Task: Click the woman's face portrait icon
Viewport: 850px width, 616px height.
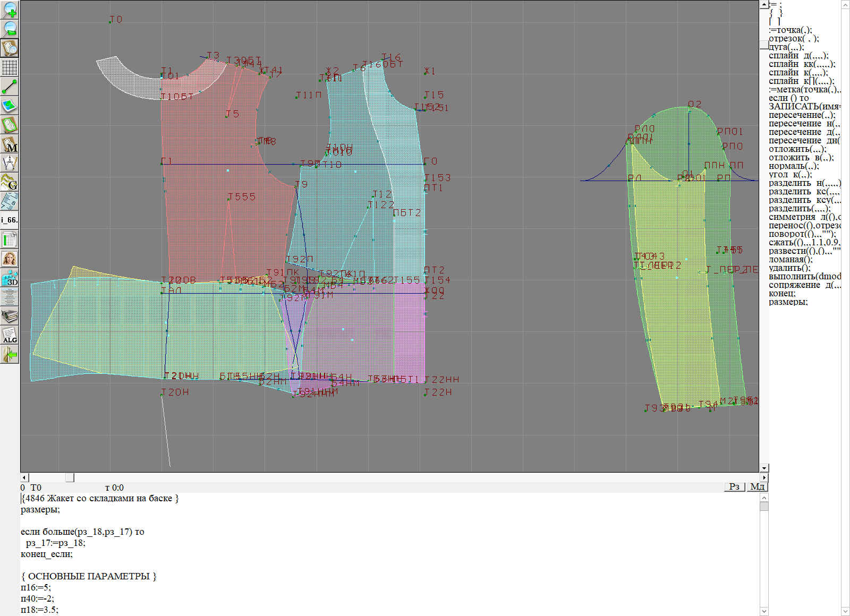Action: (x=10, y=259)
